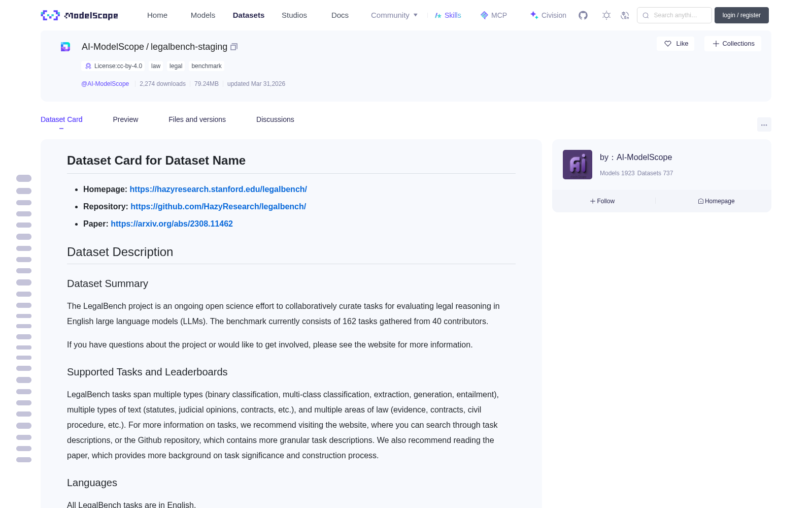Open the hazyresearch.stanford.edu homepage link

coord(218,189)
